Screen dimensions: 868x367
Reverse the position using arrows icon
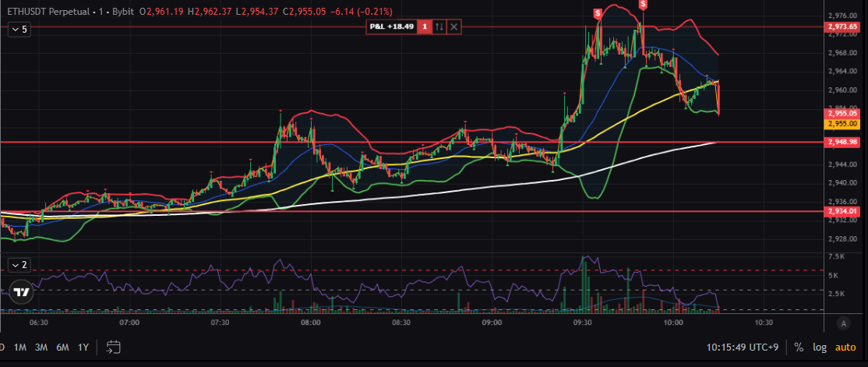(439, 26)
